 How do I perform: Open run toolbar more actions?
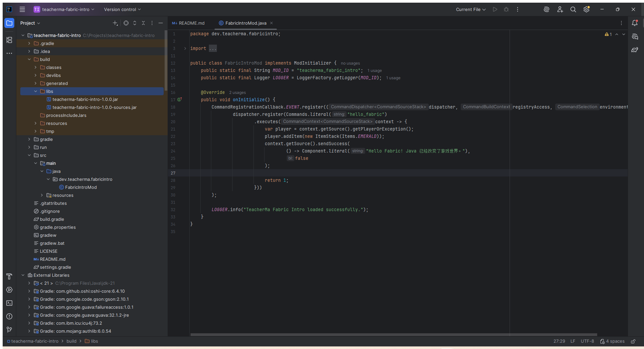coord(518,9)
